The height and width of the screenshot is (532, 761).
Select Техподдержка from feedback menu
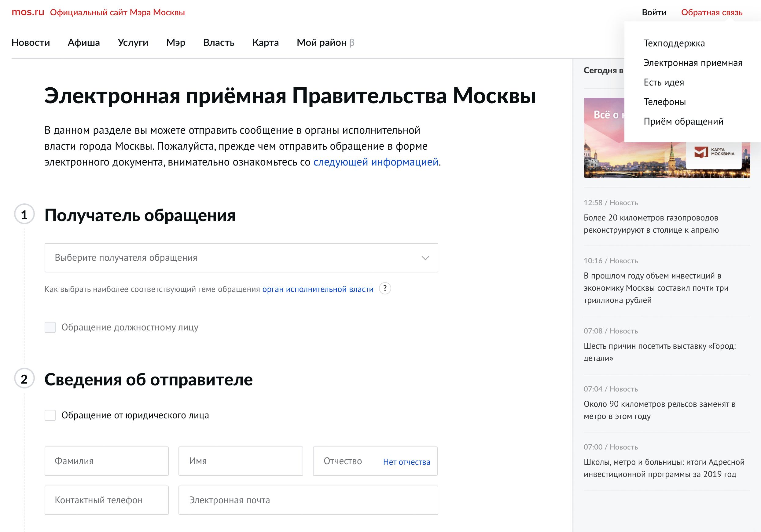click(x=674, y=43)
